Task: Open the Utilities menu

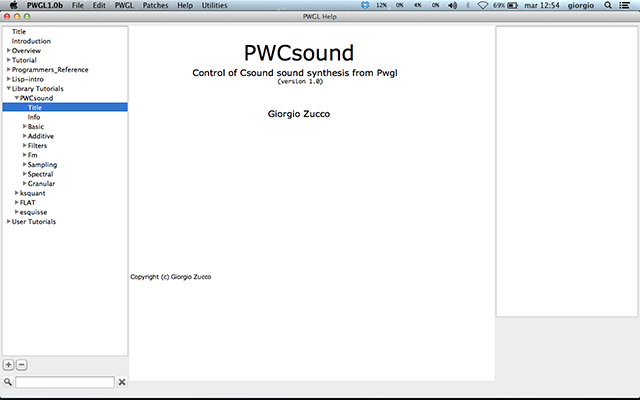Action: [214, 5]
